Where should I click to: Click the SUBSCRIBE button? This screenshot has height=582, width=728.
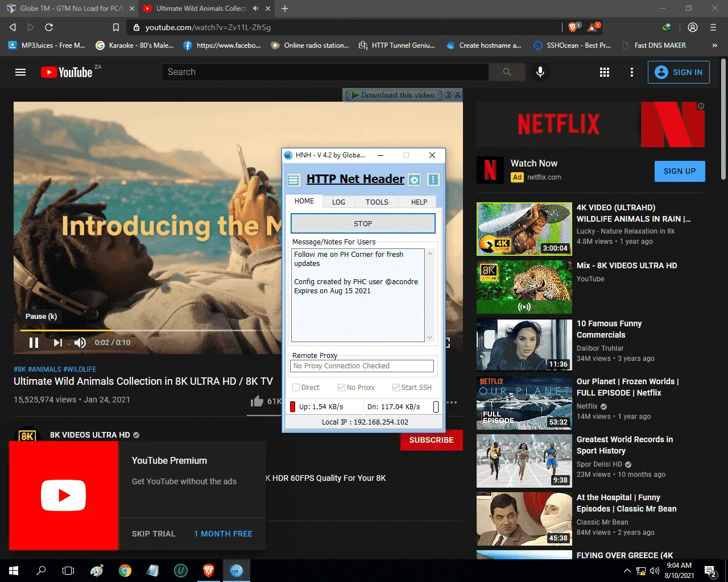tap(431, 440)
